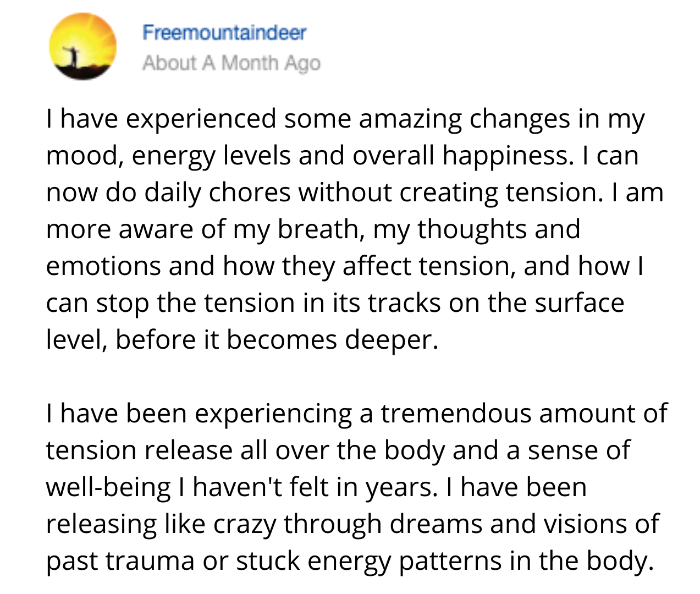
Task: Click the words 'like crazy' in the text
Action: (220, 524)
